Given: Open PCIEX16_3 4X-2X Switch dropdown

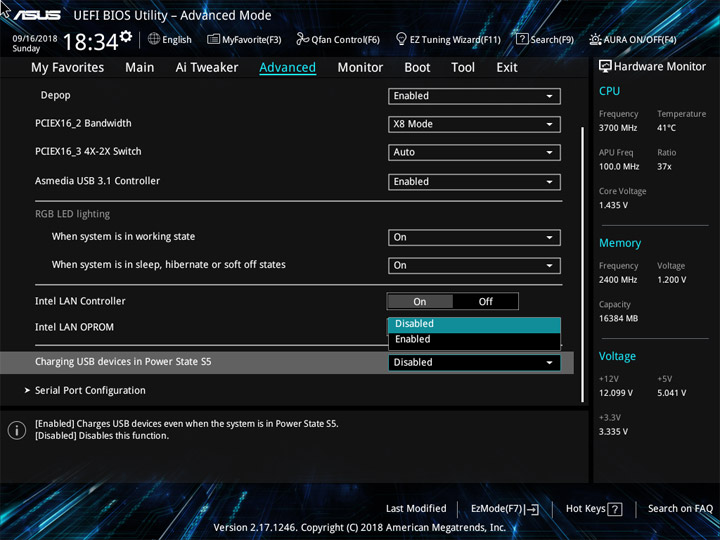Looking at the screenshot, I should click(x=474, y=152).
